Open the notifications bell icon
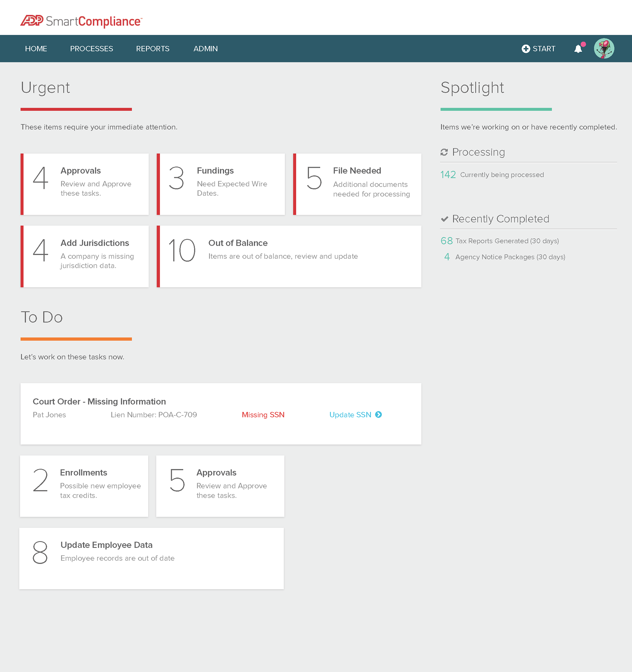Screen dimensions: 632x672 click(x=579, y=49)
